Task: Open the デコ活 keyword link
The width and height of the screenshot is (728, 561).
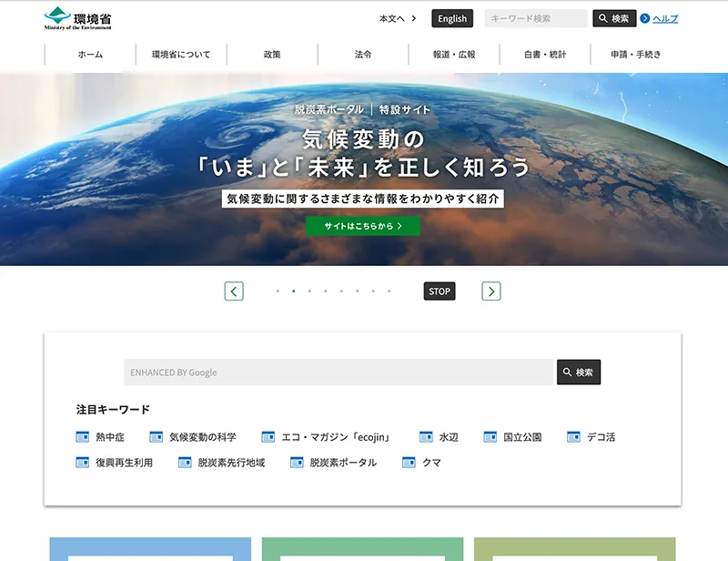Action: point(601,437)
